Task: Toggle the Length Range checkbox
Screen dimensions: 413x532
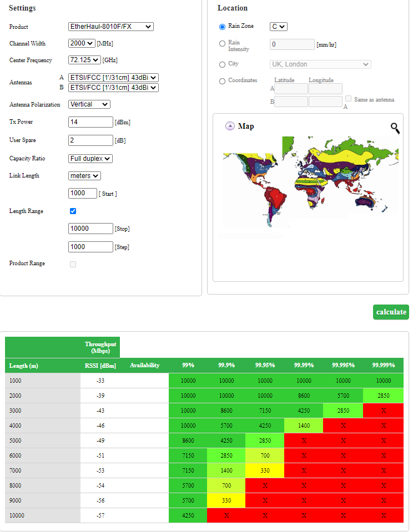Action: [73, 211]
